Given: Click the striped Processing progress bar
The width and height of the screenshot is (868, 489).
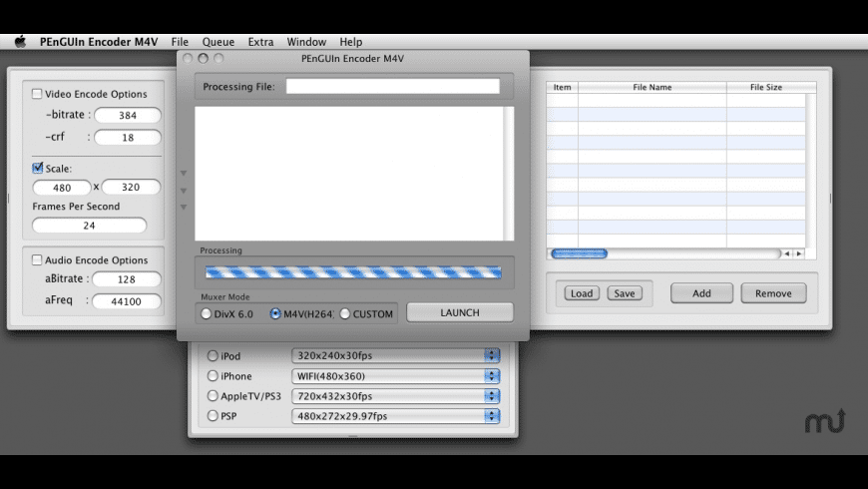Looking at the screenshot, I should click(x=353, y=271).
